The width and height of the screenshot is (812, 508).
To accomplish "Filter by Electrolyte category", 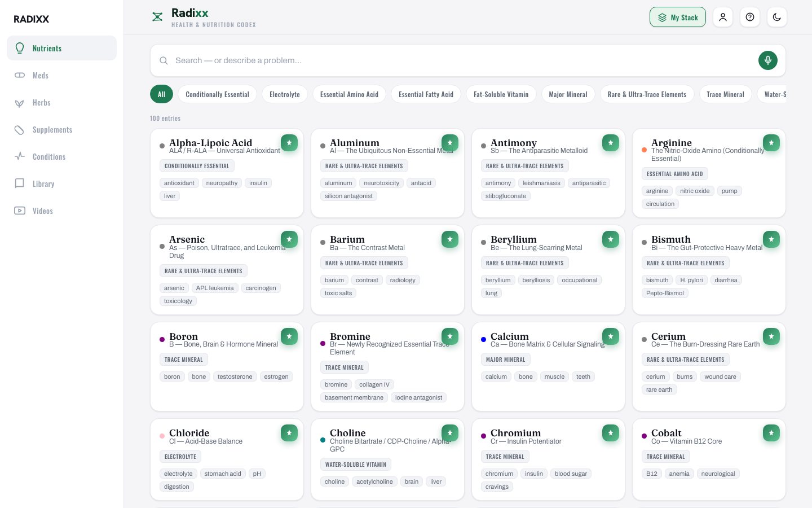I will click(285, 94).
